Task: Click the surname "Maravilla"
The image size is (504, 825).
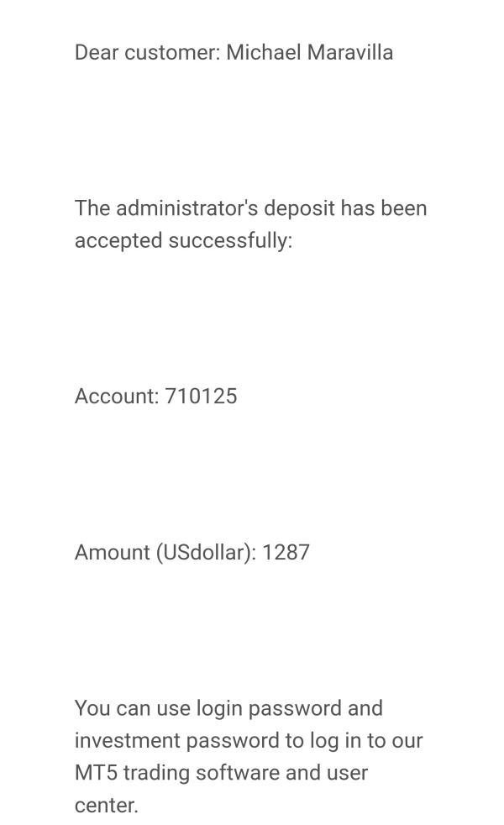Action: (349, 52)
